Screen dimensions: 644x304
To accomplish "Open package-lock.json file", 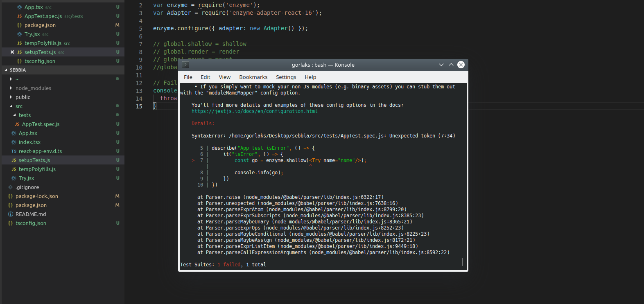I will pyautogui.click(x=37, y=196).
